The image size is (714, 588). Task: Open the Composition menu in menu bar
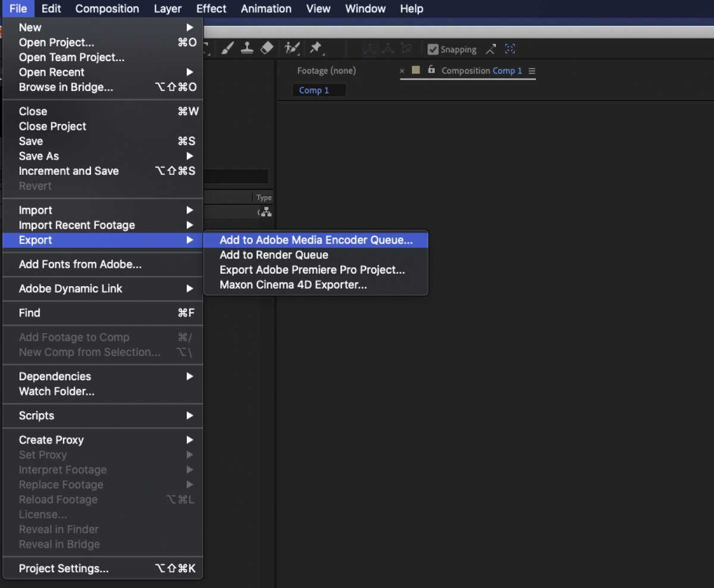[x=107, y=8]
